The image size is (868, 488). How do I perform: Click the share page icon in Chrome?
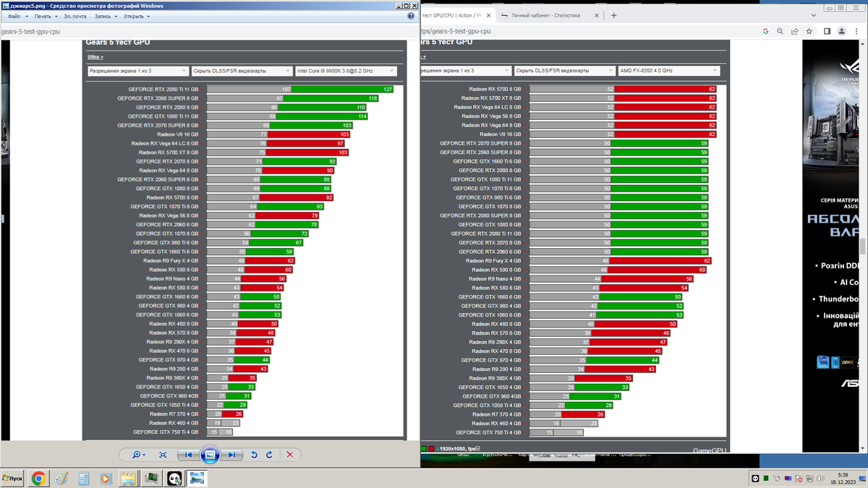pyautogui.click(x=794, y=31)
